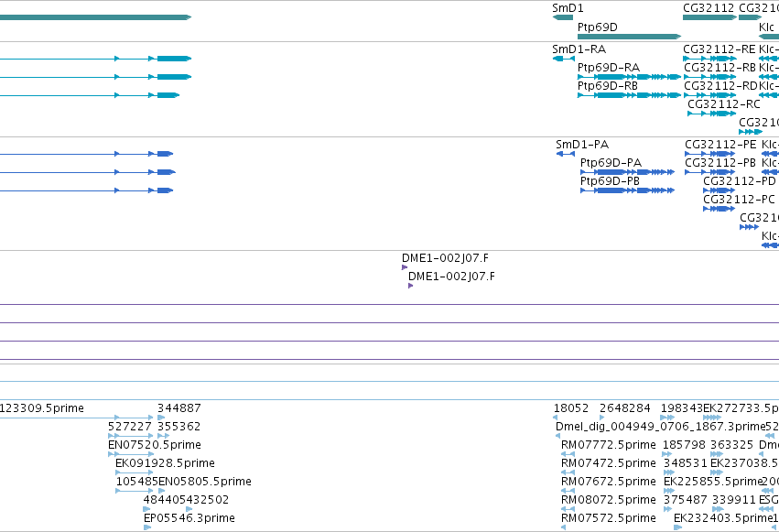Image resolution: width=779 pixels, height=532 pixels.
Task: Click insertion 18052
Action: coord(571,408)
